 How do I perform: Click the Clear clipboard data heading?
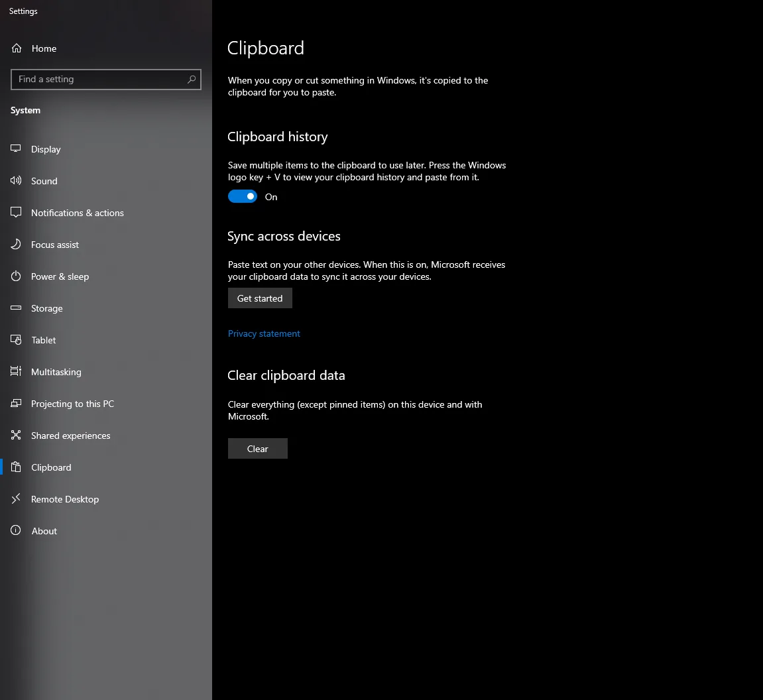click(x=286, y=376)
